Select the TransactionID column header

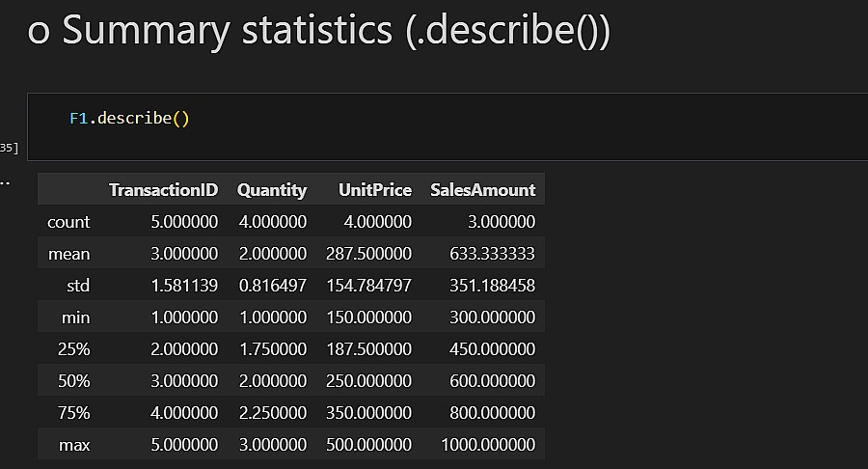pos(163,190)
